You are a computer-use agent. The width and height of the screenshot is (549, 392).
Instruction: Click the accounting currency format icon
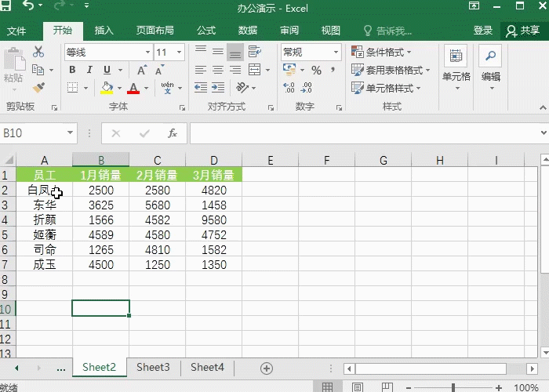[289, 69]
